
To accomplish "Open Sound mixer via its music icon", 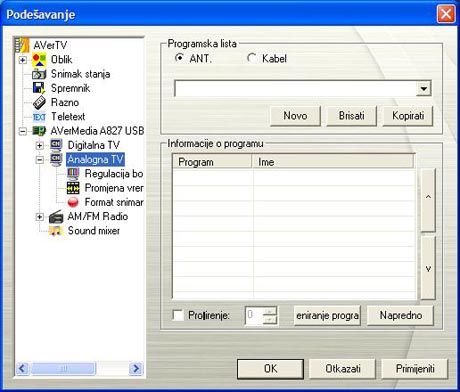I will pos(56,231).
